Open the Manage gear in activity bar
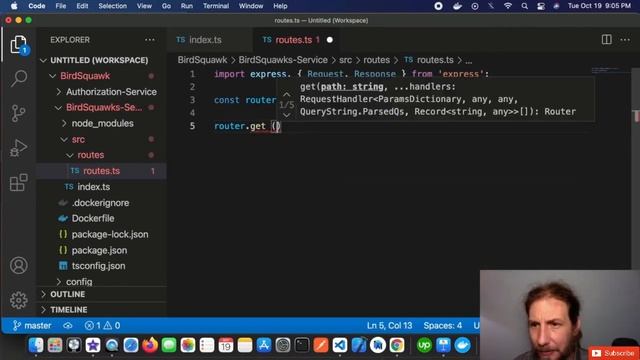 click(x=18, y=300)
